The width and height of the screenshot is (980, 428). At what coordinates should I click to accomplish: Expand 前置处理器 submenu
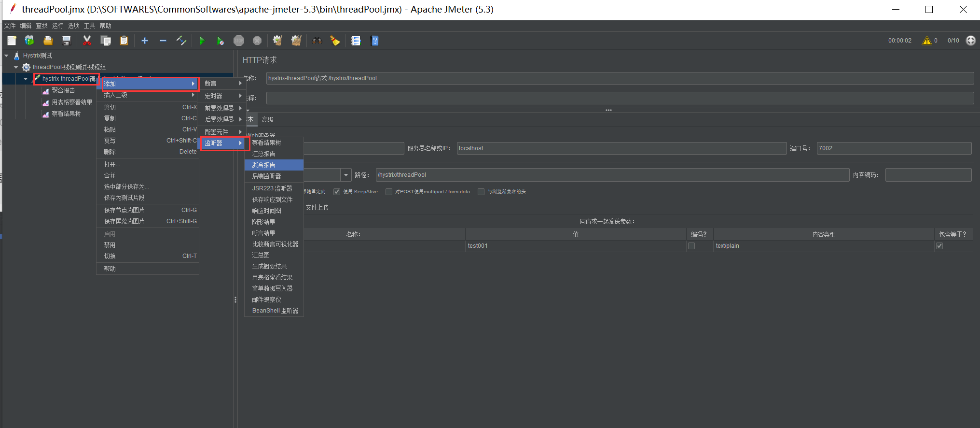pyautogui.click(x=222, y=108)
